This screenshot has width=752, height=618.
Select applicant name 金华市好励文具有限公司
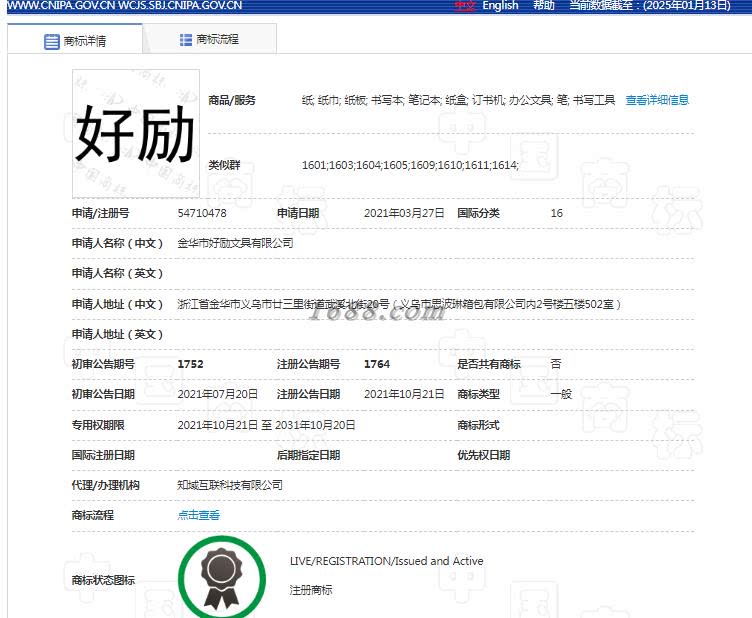pos(235,243)
